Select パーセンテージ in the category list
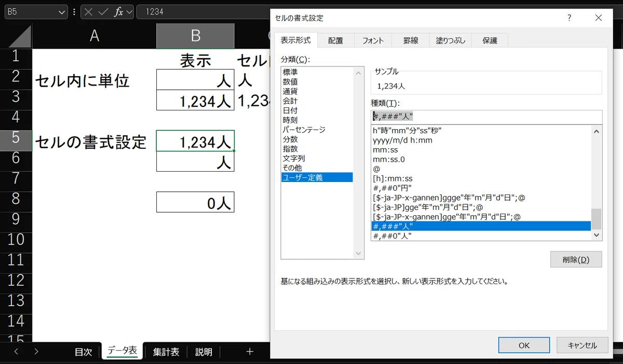The image size is (623, 364). (x=317, y=130)
